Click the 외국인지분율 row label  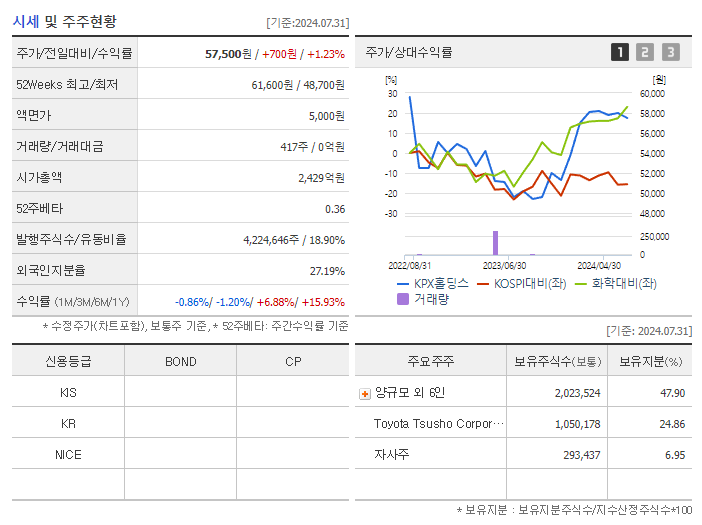[51, 270]
